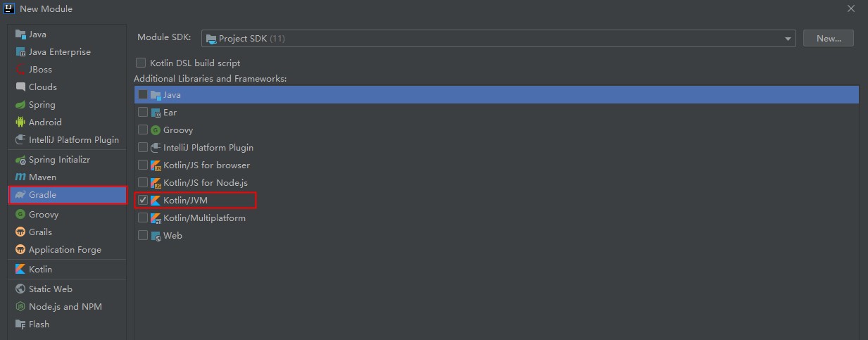Tick the Kotlin/Multiplatform checkbox

point(143,218)
